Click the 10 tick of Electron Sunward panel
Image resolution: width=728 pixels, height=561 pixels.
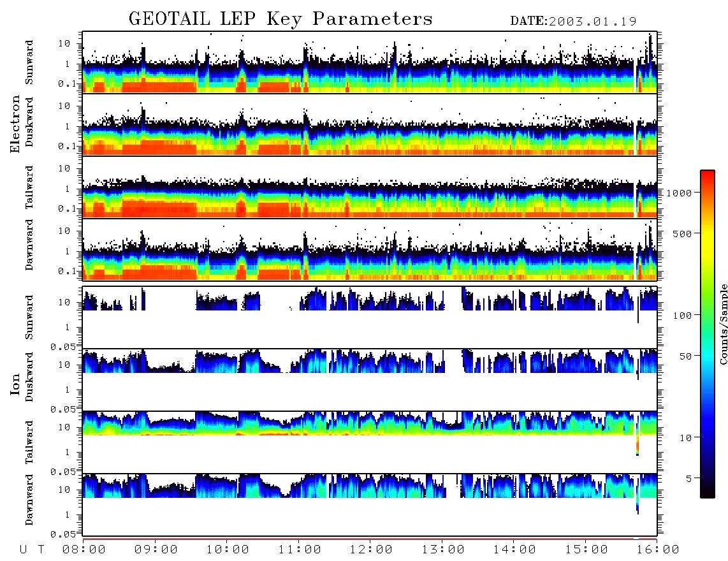coord(64,43)
